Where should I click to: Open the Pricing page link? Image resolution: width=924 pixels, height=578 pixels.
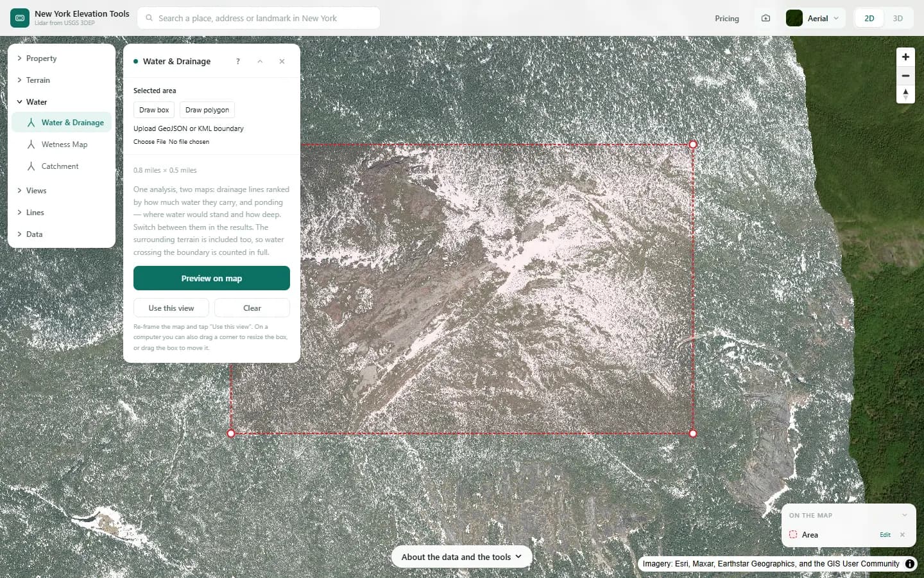tap(727, 19)
